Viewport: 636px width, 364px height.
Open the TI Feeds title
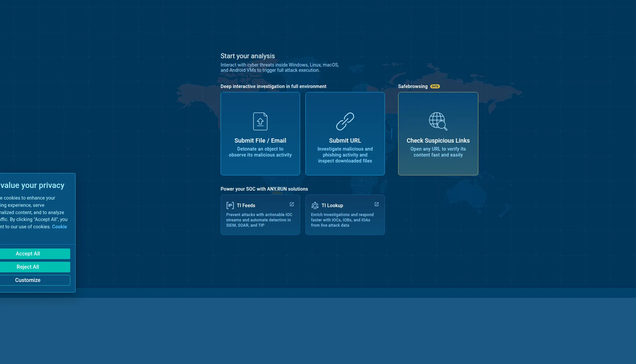pos(246,205)
